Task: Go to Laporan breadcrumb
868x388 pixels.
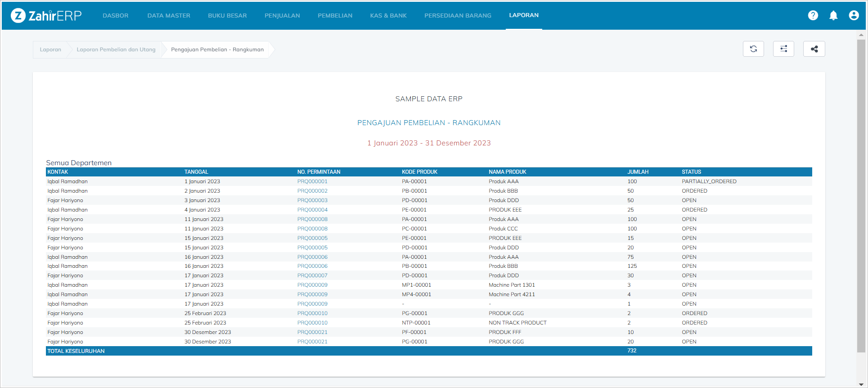Action: pos(50,50)
